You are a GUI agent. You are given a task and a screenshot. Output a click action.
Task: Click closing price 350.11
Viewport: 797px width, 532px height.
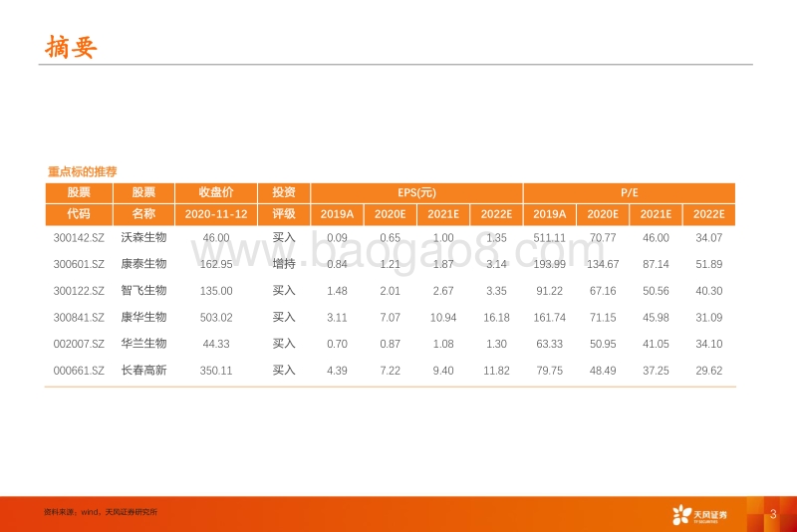coord(216,371)
